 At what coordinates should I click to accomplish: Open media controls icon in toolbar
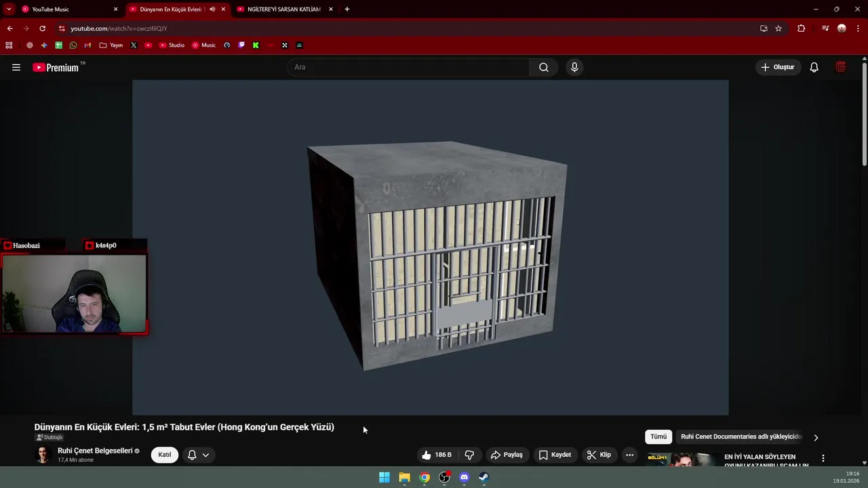[825, 28]
